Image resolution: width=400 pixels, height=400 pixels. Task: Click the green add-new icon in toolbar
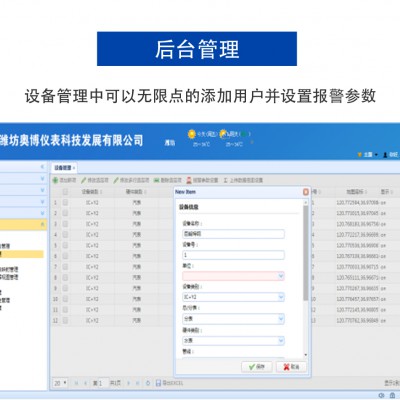[x=55, y=180]
